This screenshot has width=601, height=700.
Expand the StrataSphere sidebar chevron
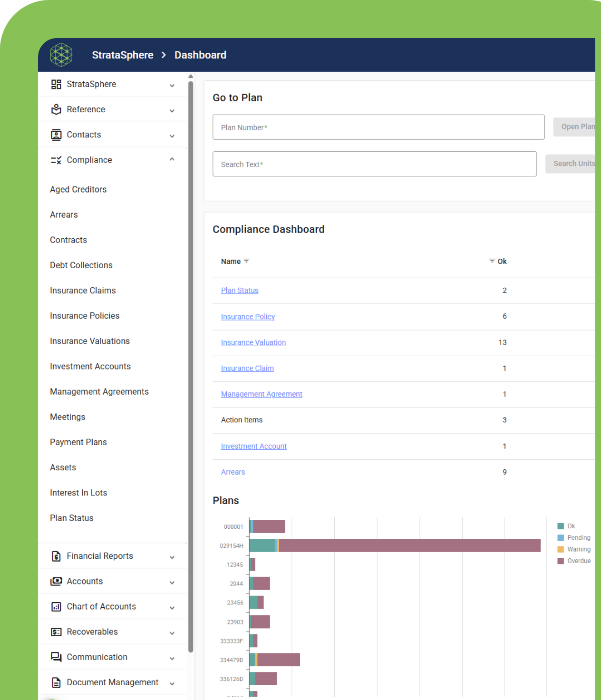[172, 85]
